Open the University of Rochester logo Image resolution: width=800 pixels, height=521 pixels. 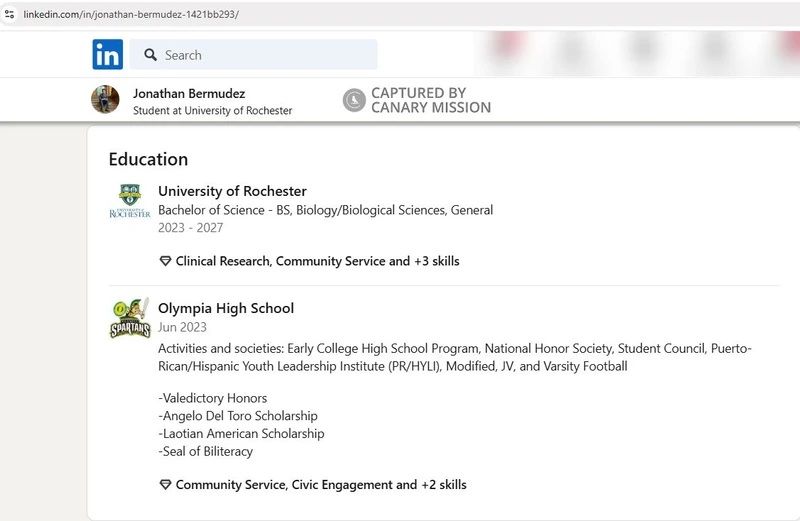130,201
